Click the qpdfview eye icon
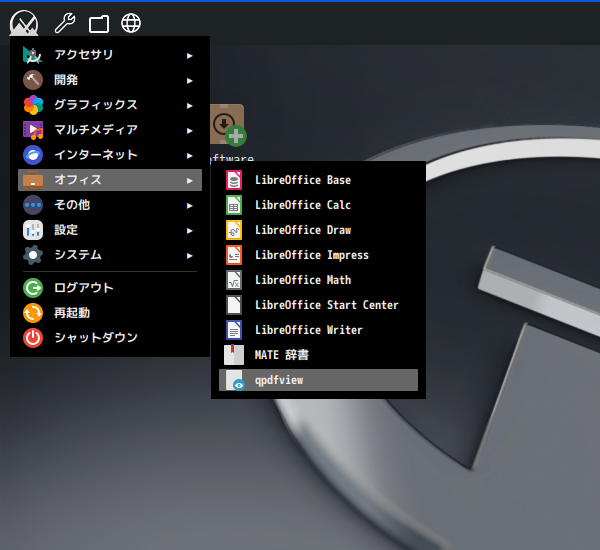600x550 pixels. [x=235, y=380]
